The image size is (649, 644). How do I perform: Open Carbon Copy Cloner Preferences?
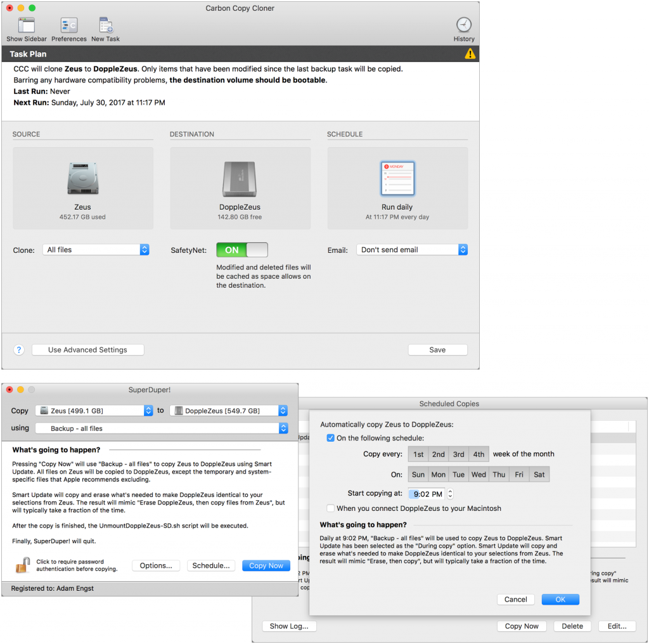point(68,25)
